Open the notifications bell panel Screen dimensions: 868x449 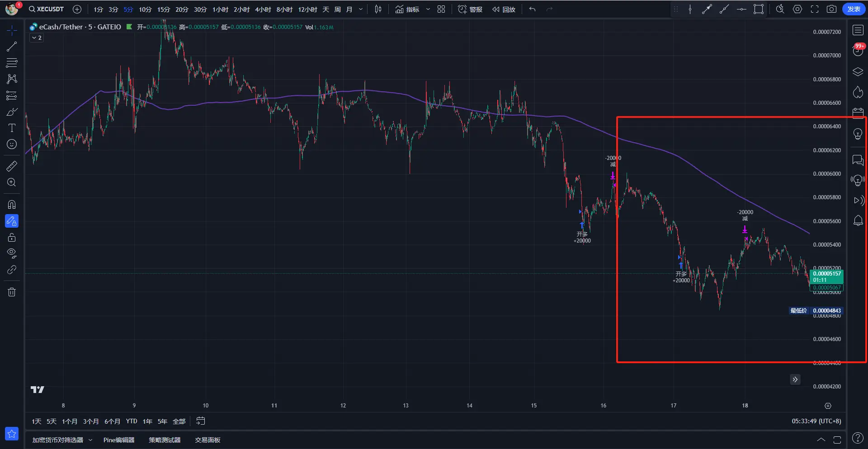pos(858,220)
